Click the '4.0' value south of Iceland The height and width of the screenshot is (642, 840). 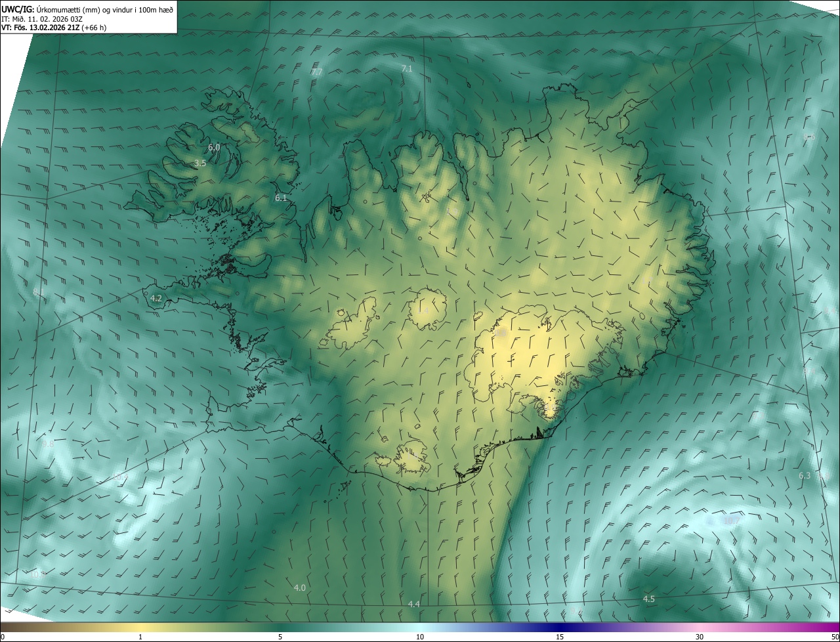point(300,588)
